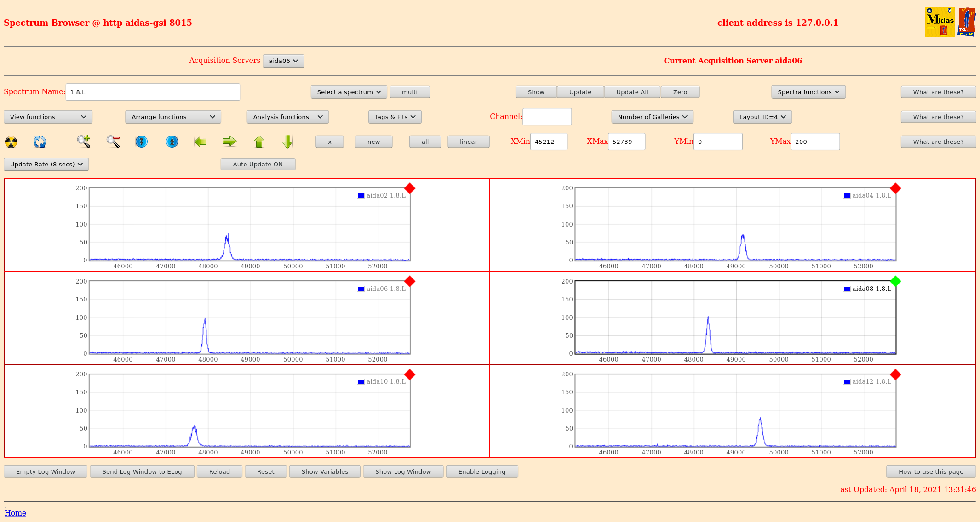This screenshot has height=522, width=980.
Task: Click the blue refresh arrows icon
Action: pyautogui.click(x=40, y=142)
